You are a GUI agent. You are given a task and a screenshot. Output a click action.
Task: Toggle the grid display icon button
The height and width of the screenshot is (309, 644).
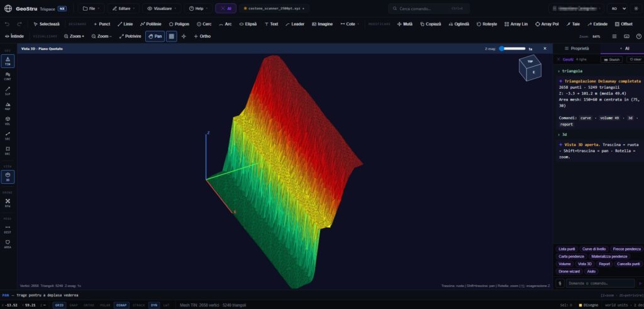coord(171,36)
